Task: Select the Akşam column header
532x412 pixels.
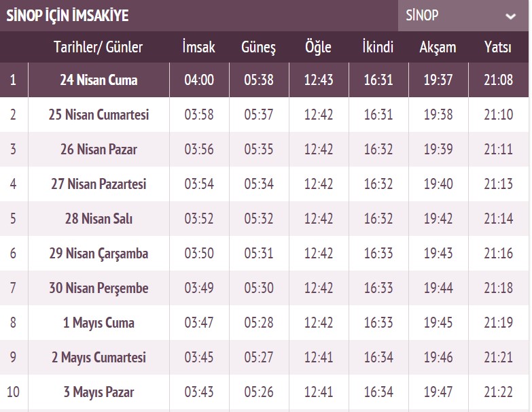Action: pyautogui.click(x=438, y=48)
